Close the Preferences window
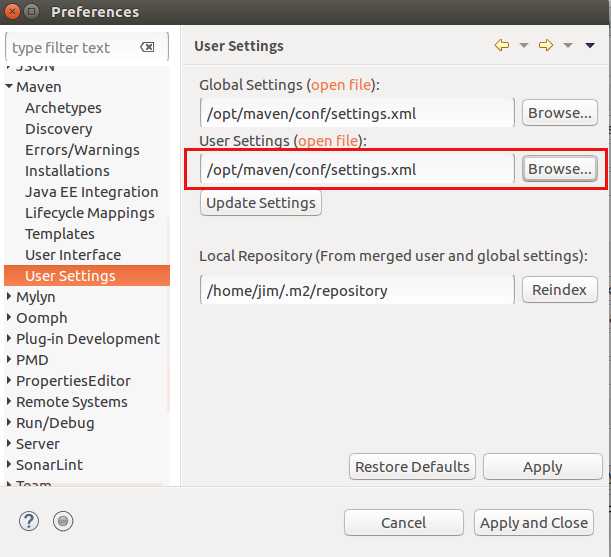This screenshot has width=611, height=557. coord(12,12)
